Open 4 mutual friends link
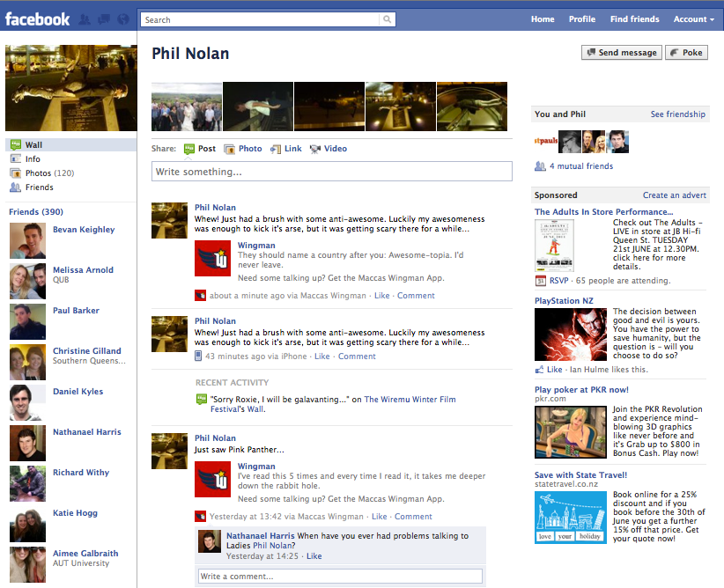Viewport: 724px width, 588px height. pyautogui.click(x=581, y=166)
